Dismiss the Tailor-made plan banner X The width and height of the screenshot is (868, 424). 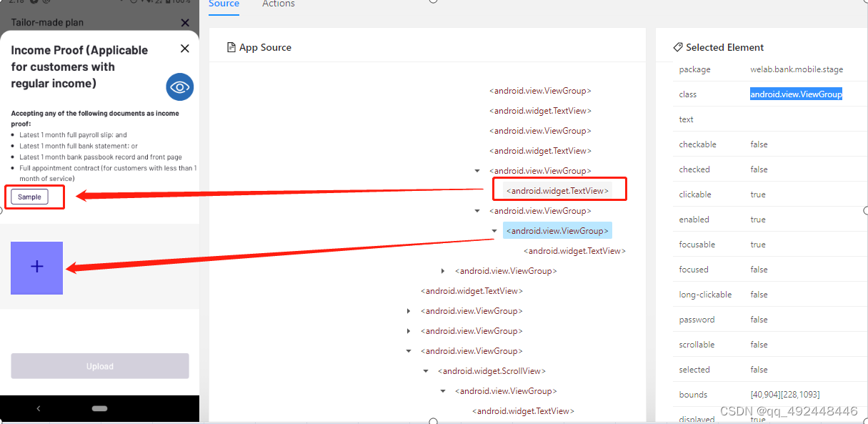184,22
